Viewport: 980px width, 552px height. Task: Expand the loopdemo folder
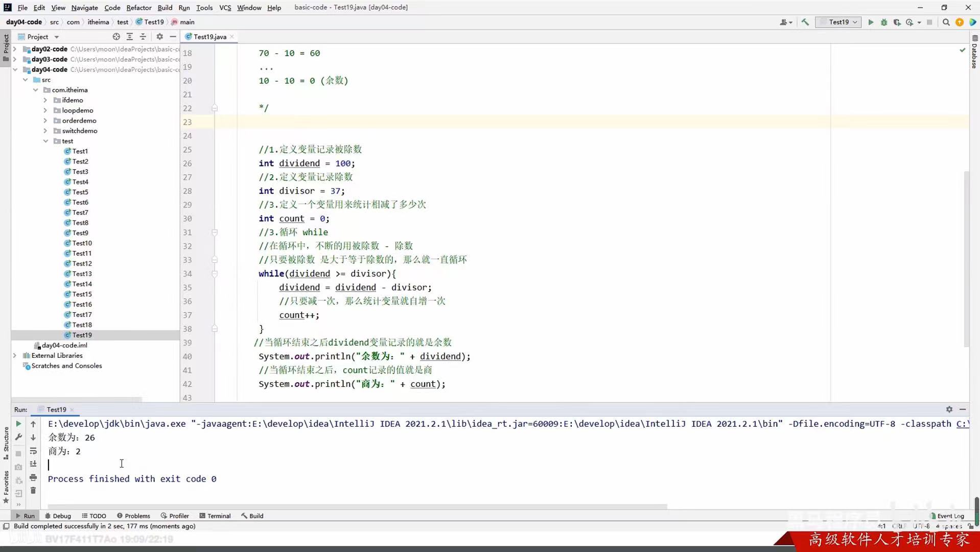tap(45, 110)
